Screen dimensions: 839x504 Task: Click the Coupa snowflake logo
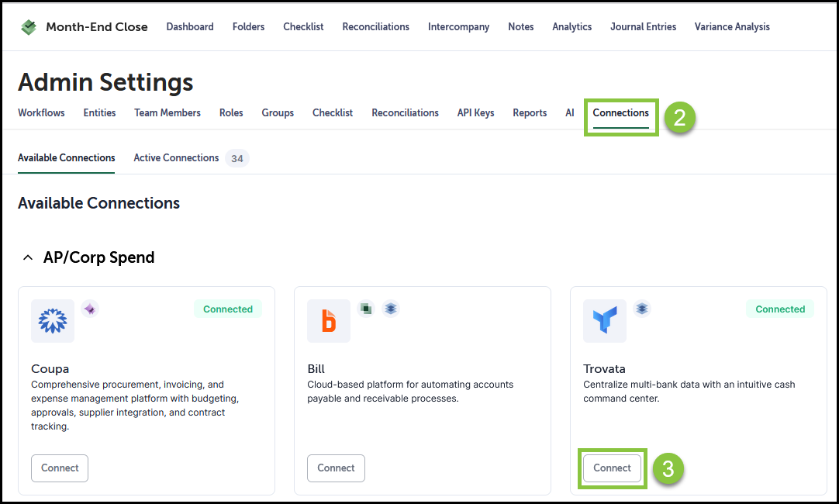pos(53,321)
